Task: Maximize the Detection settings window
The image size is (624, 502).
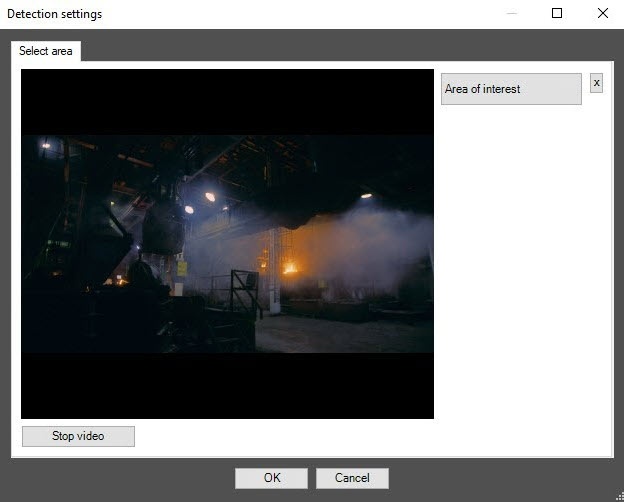Action: [557, 14]
